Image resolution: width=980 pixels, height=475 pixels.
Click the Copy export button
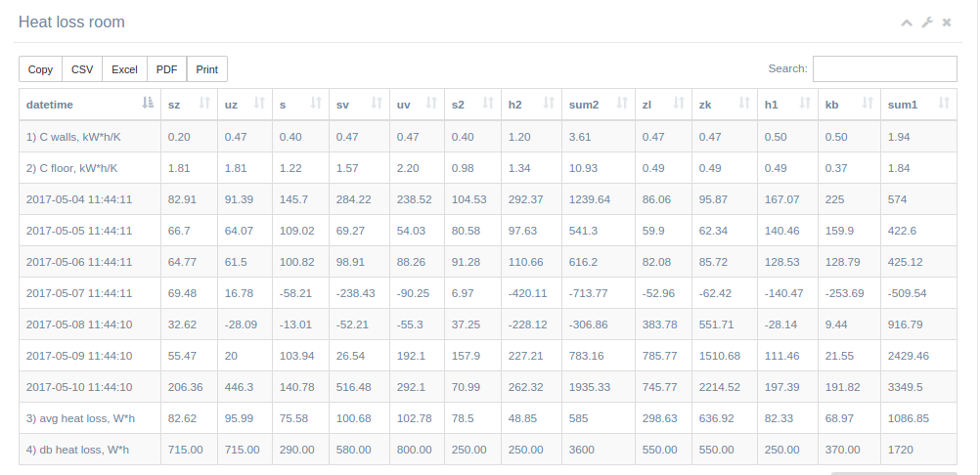(40, 69)
